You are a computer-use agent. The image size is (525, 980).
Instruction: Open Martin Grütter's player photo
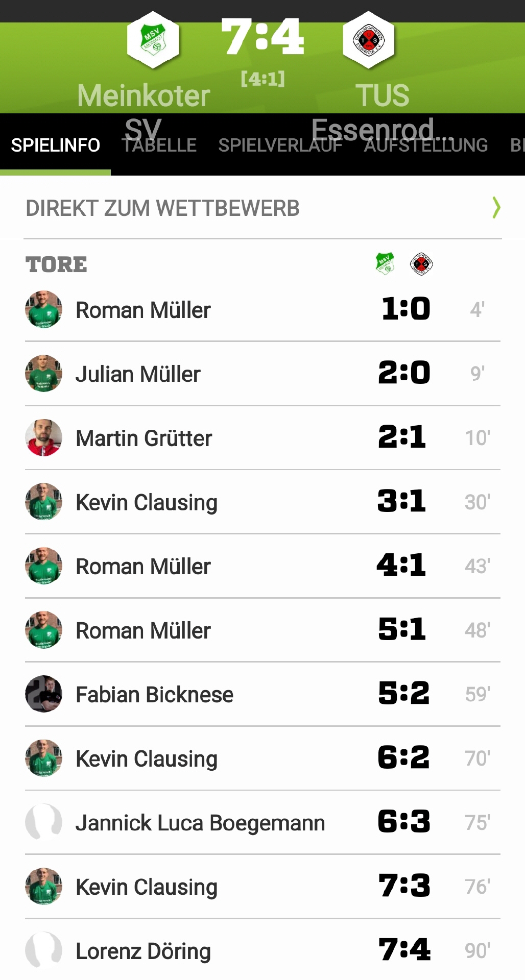pos(43,437)
